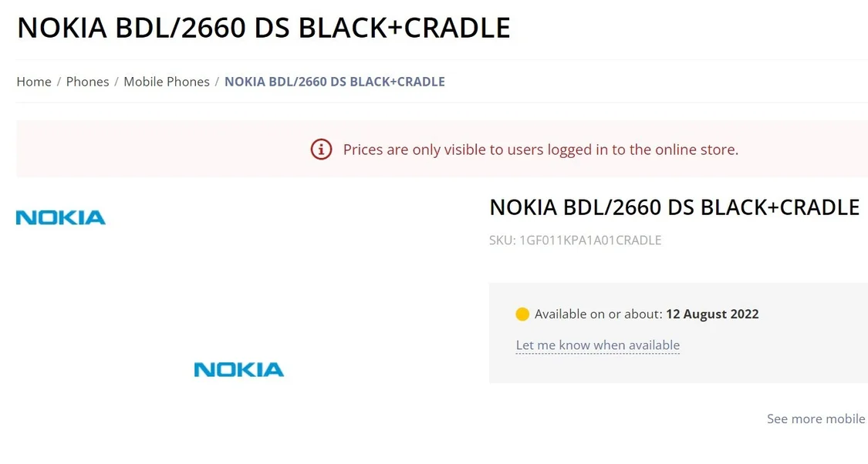
Task: Click the SKU code 1GF011KPA1A01CRADLE
Action: (x=590, y=240)
